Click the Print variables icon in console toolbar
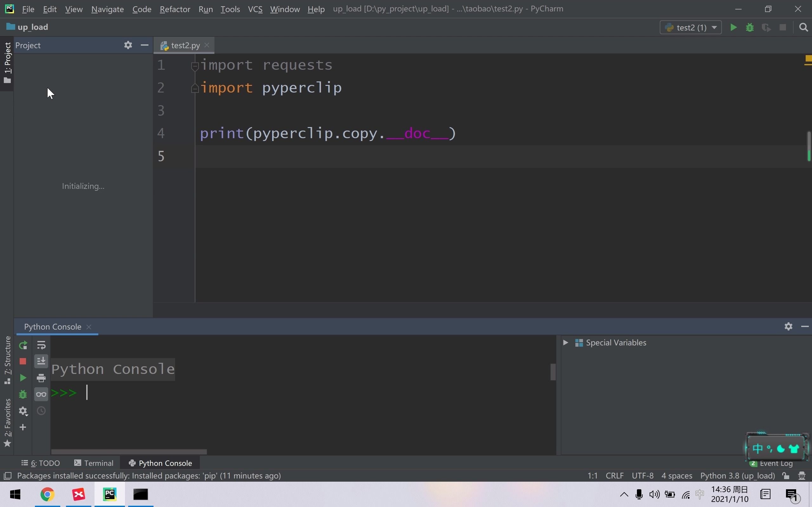This screenshot has width=812, height=507. [42, 378]
